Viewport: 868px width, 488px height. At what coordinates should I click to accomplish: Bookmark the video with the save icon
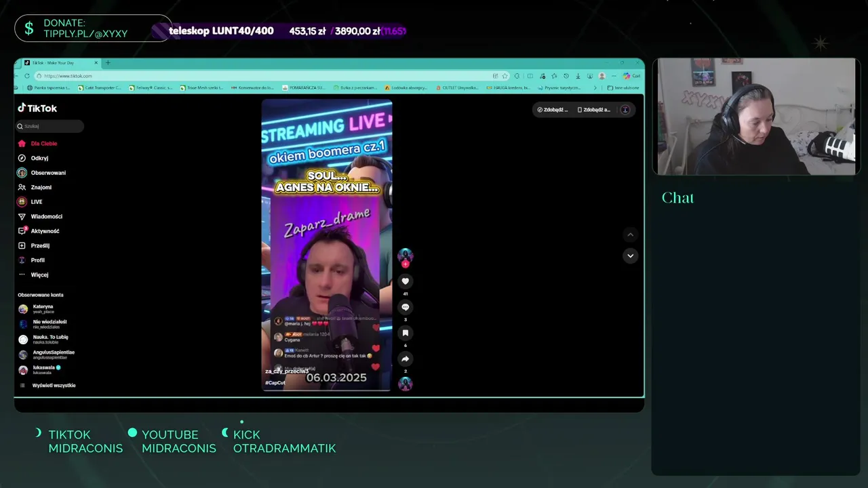(406, 333)
